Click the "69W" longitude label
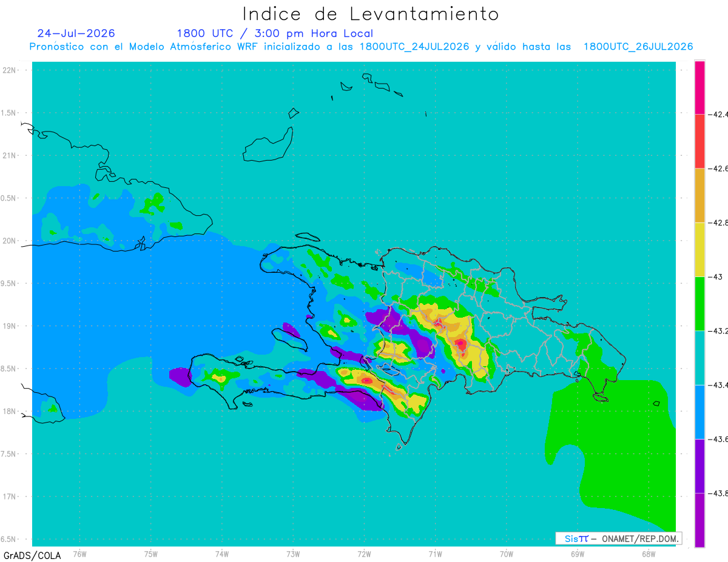 coord(577,554)
